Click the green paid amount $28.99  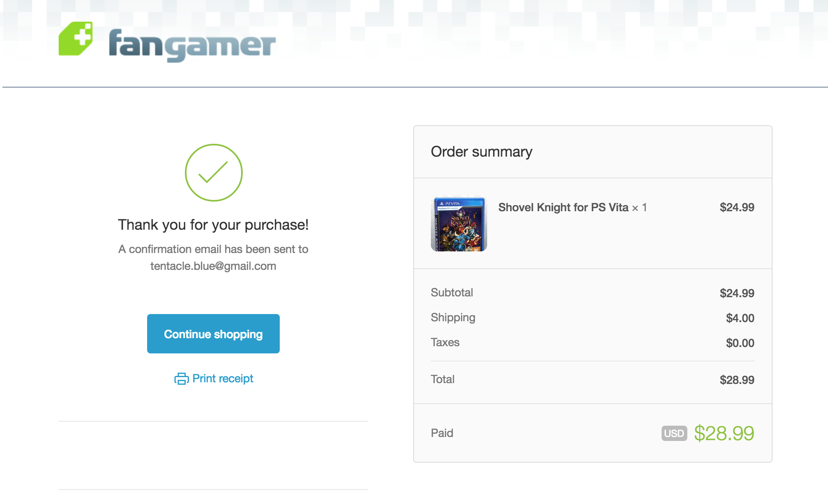click(724, 433)
